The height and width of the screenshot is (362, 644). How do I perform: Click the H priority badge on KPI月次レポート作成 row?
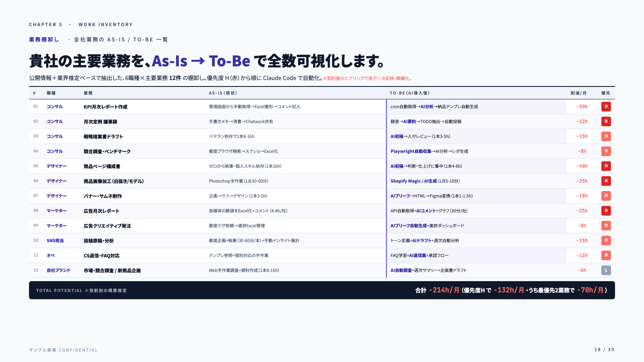(606, 107)
